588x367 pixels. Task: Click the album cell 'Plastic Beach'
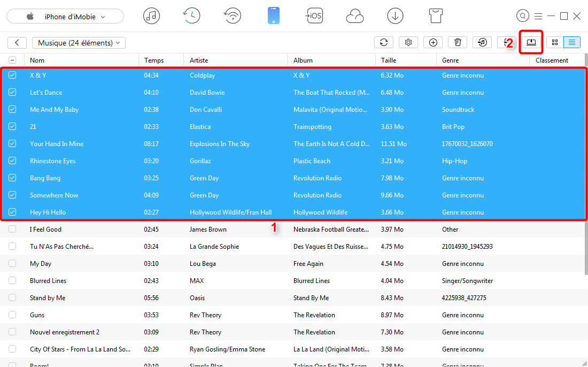tap(312, 160)
